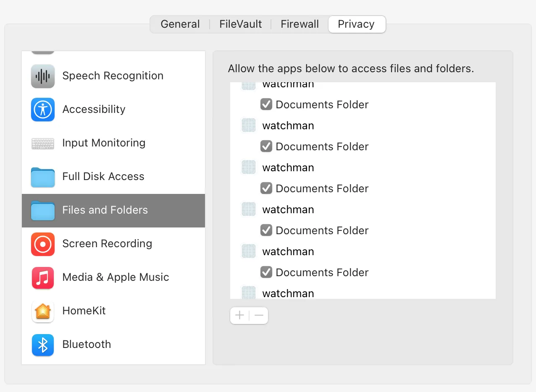Uncheck the topmost Documents Folder checkbox
The image size is (536, 392).
[x=266, y=105]
